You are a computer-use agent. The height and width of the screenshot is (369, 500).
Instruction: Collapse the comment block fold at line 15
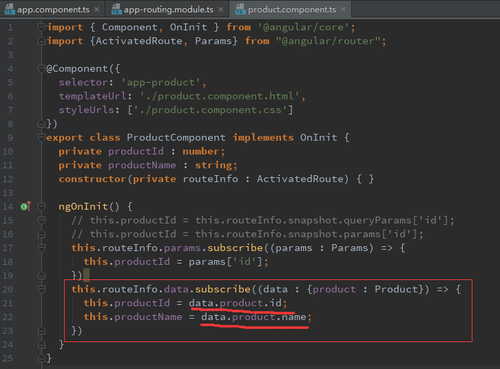point(42,220)
